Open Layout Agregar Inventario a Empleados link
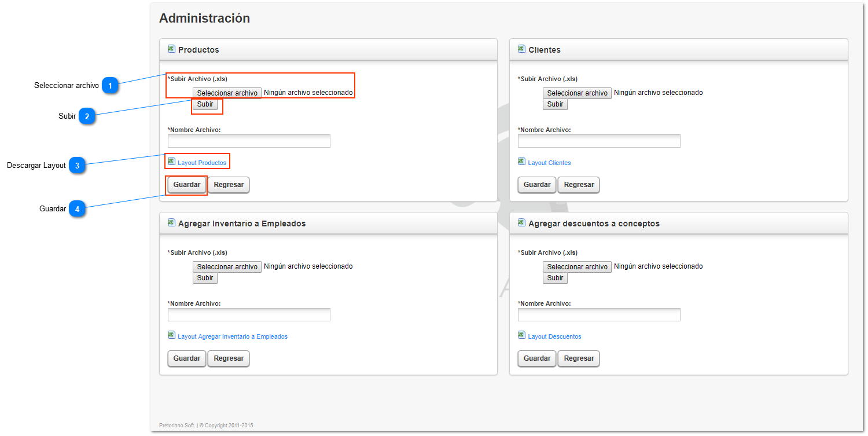This screenshot has width=868, height=436. (x=233, y=337)
